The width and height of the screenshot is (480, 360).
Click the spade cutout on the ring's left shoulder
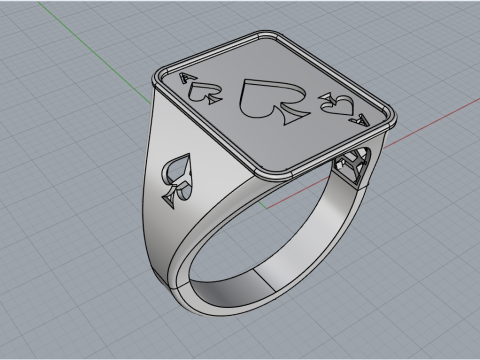click(x=177, y=181)
